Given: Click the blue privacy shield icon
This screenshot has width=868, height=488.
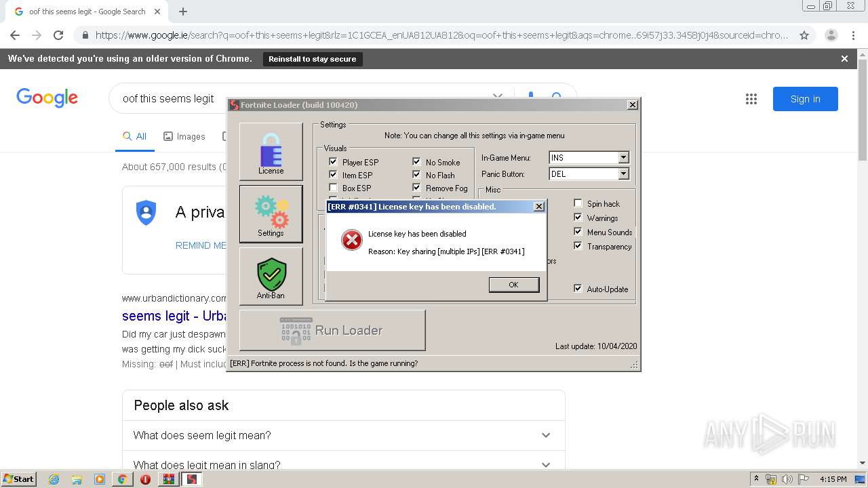Looking at the screenshot, I should point(146,212).
